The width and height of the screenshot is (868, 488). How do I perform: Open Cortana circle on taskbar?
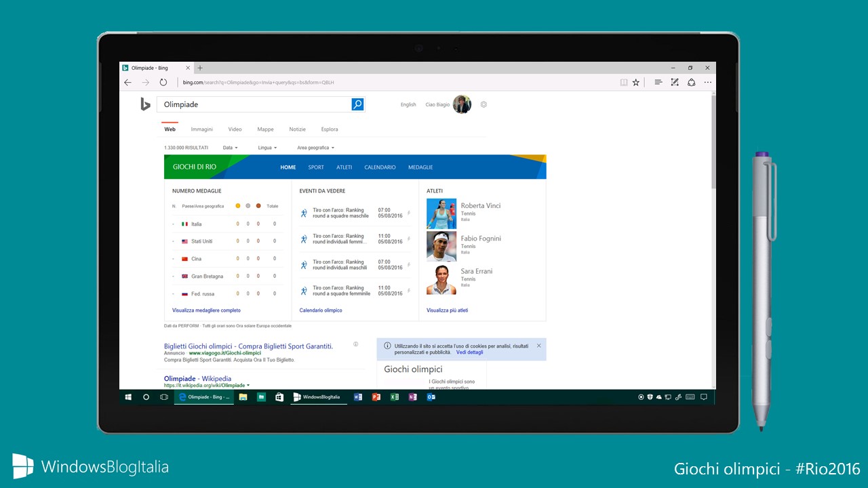tap(146, 397)
